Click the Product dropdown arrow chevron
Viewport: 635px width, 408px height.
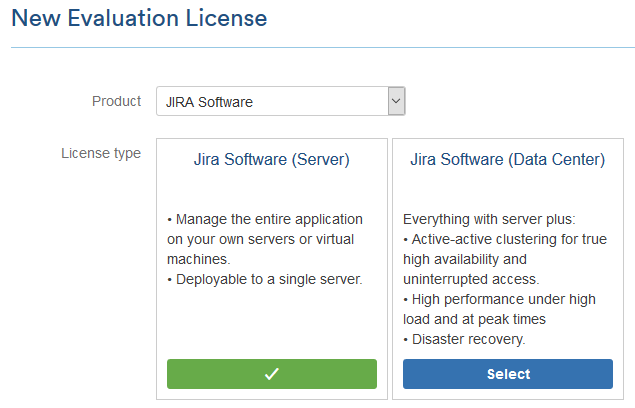[x=396, y=101]
